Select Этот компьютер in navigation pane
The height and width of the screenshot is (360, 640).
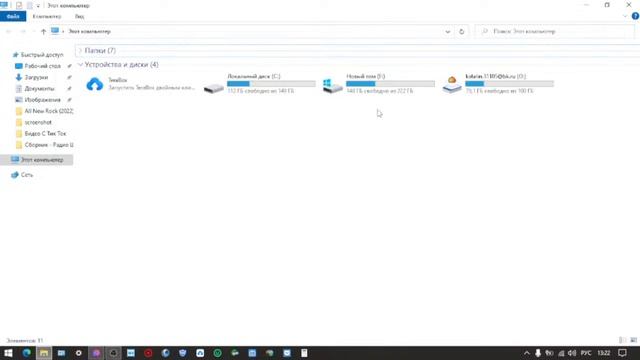pyautogui.click(x=37, y=160)
